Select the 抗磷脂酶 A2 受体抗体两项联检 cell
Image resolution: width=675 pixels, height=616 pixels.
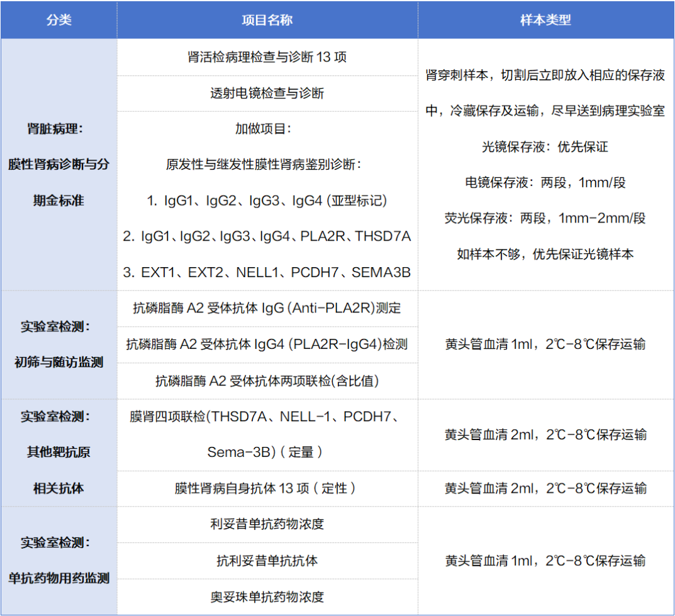(267, 381)
